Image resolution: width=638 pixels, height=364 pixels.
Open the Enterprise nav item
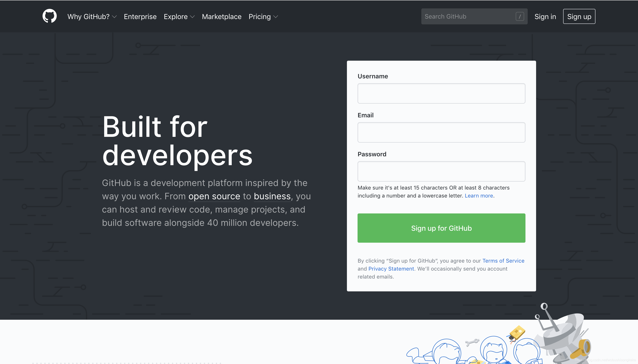pyautogui.click(x=140, y=17)
